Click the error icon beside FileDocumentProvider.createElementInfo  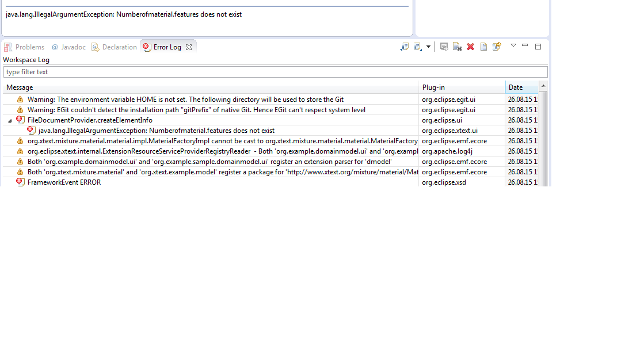[20, 120]
